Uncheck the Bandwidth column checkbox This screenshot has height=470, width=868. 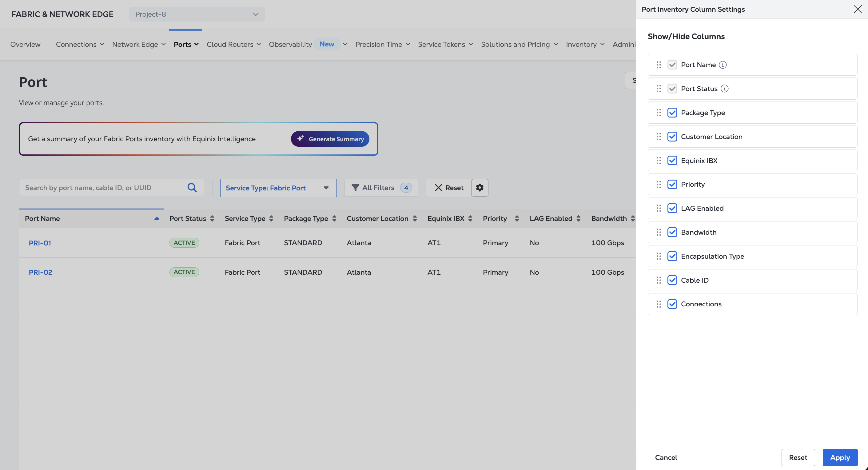tap(672, 232)
